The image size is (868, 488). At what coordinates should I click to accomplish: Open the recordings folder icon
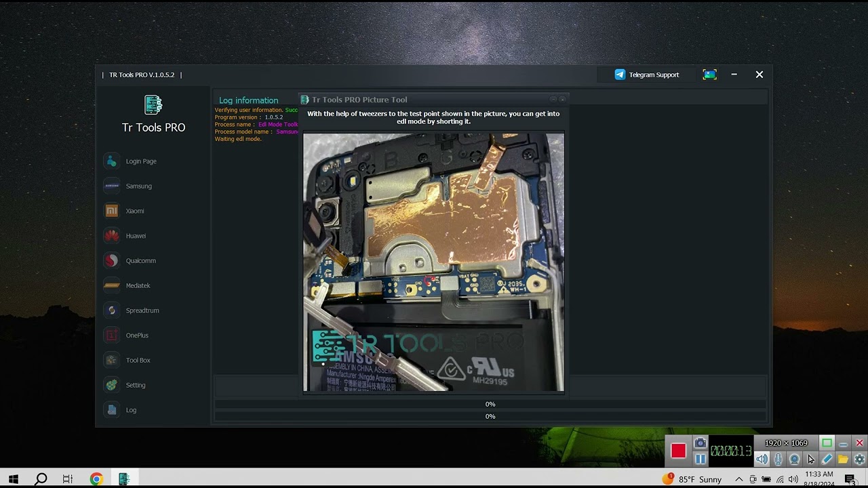(x=843, y=460)
